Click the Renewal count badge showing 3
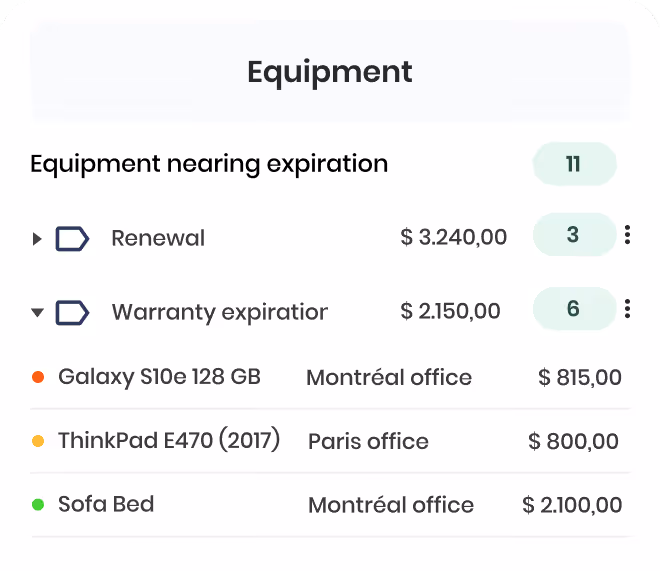This screenshot has height=571, width=660. [x=575, y=234]
